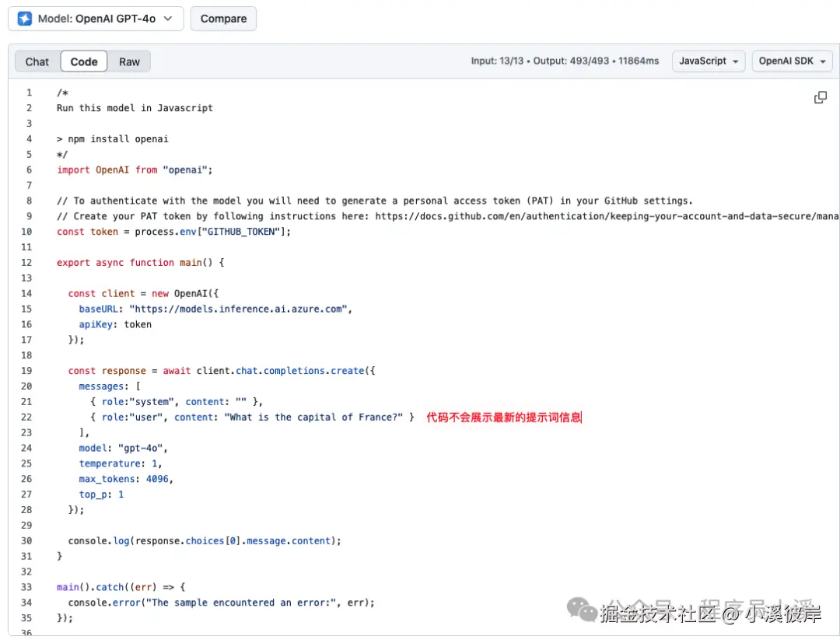Viewport: 840px width, 643px height.
Task: Click the authenticate PAT comment on line 8
Action: click(x=374, y=201)
